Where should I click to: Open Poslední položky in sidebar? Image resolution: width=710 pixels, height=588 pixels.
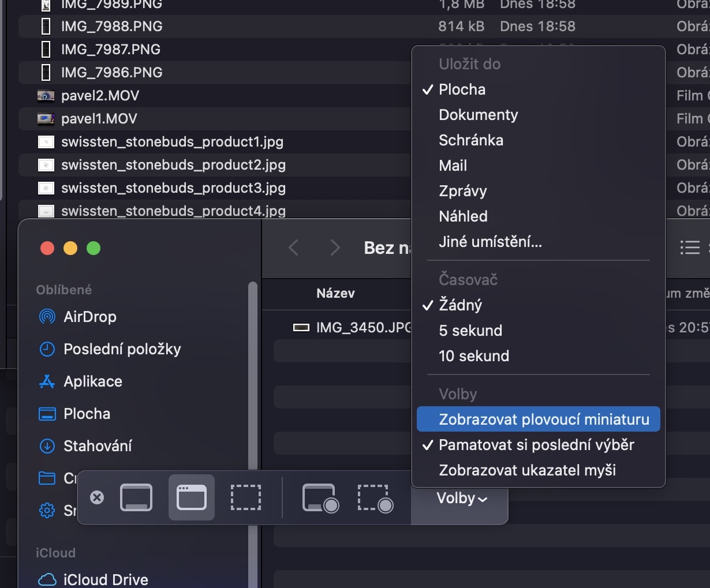(x=122, y=349)
